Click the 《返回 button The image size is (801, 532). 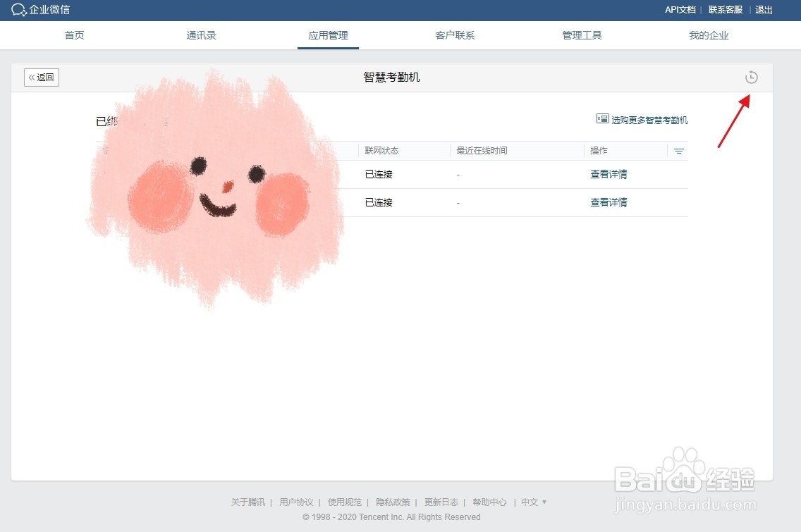point(41,78)
